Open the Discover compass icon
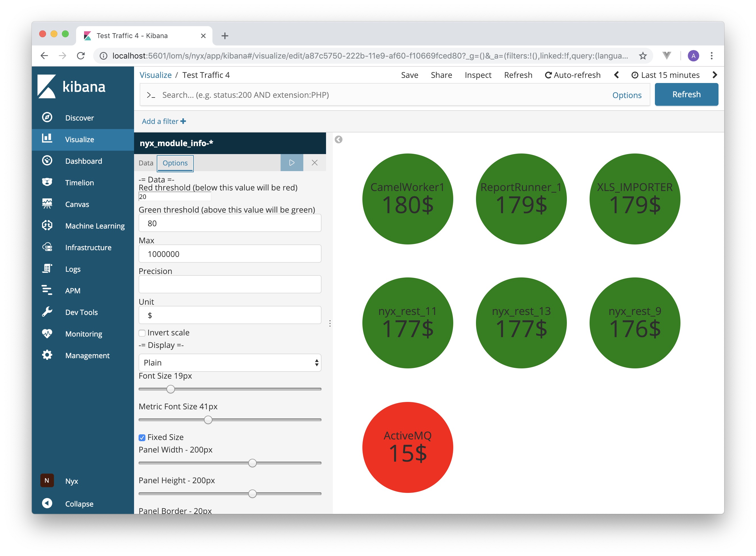This screenshot has height=556, width=756. pos(47,117)
